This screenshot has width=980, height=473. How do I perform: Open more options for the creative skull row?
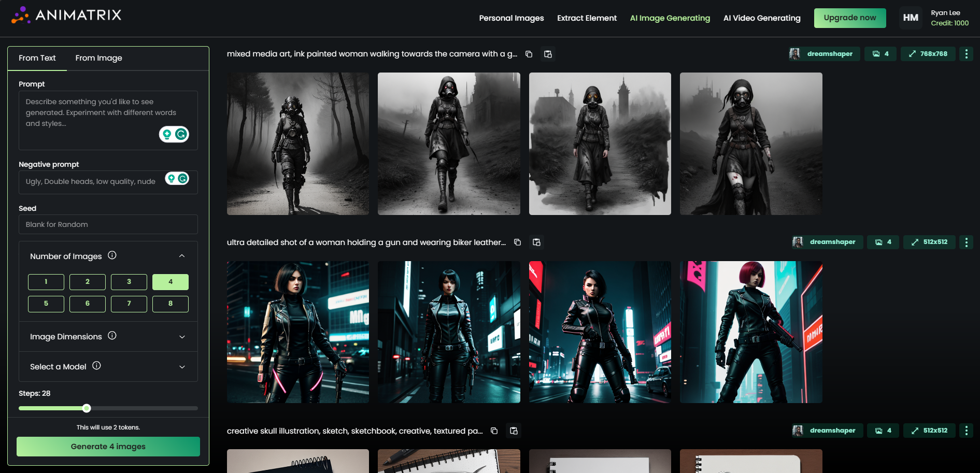966,431
